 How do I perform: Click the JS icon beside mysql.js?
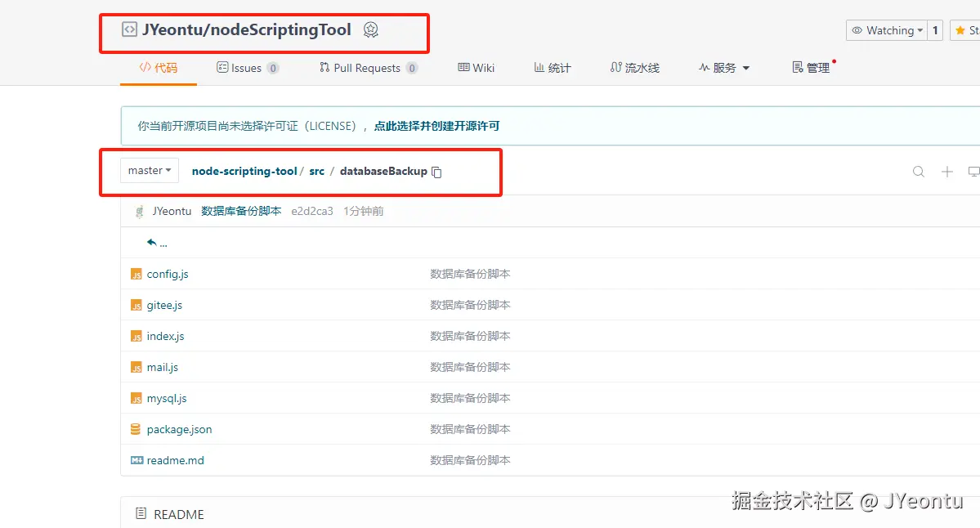tap(136, 398)
